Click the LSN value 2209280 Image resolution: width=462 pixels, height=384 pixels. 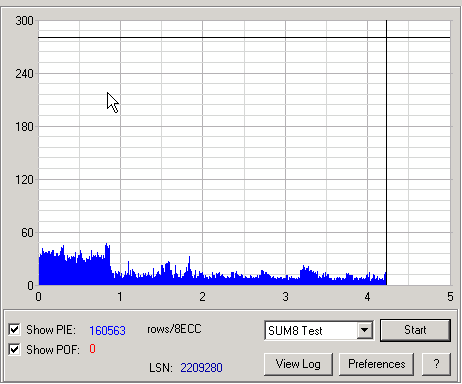tap(201, 368)
